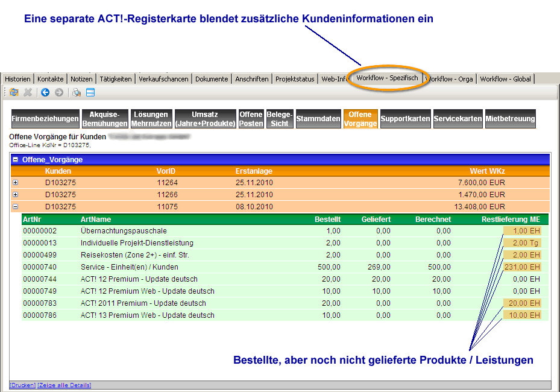Switch to the Historien tab
This screenshot has width=560, height=392.
point(17,79)
